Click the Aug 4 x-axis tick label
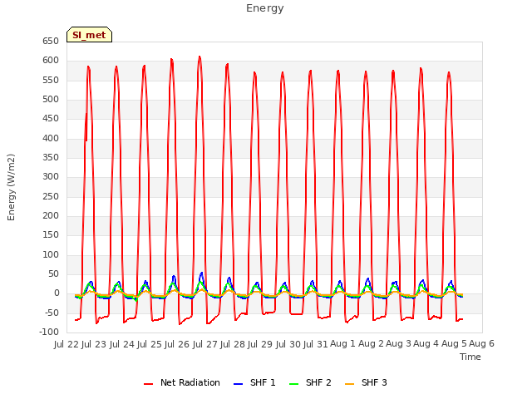This screenshot has width=532, height=399. 426,344
